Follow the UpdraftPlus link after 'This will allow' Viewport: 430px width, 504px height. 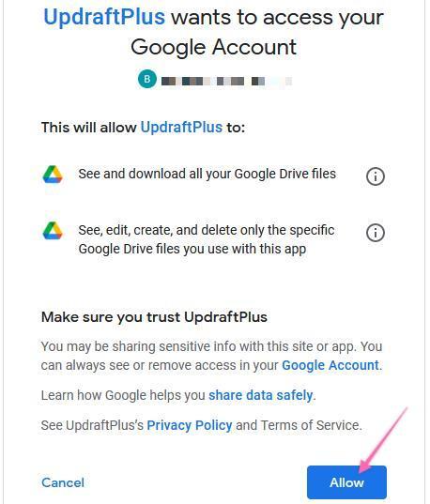181,128
